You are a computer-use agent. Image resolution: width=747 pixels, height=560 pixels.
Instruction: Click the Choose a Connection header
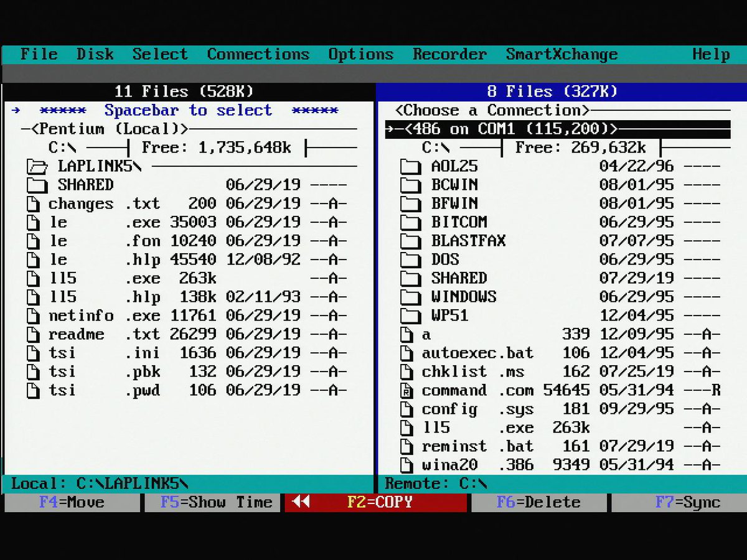tap(492, 110)
